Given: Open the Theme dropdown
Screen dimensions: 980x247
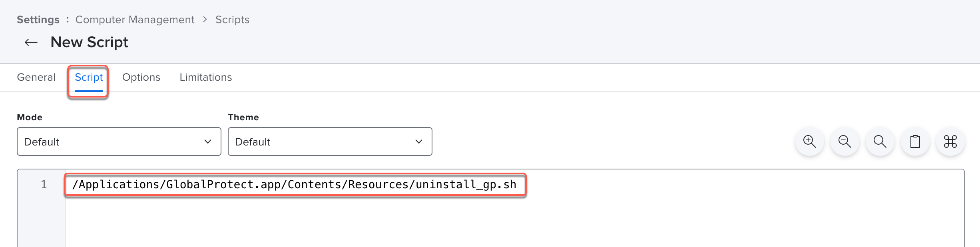Looking at the screenshot, I should pyautogui.click(x=330, y=141).
